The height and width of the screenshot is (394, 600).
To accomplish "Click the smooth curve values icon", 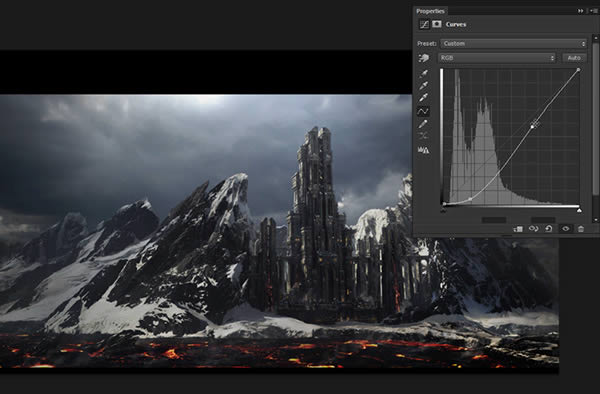I will [x=423, y=136].
